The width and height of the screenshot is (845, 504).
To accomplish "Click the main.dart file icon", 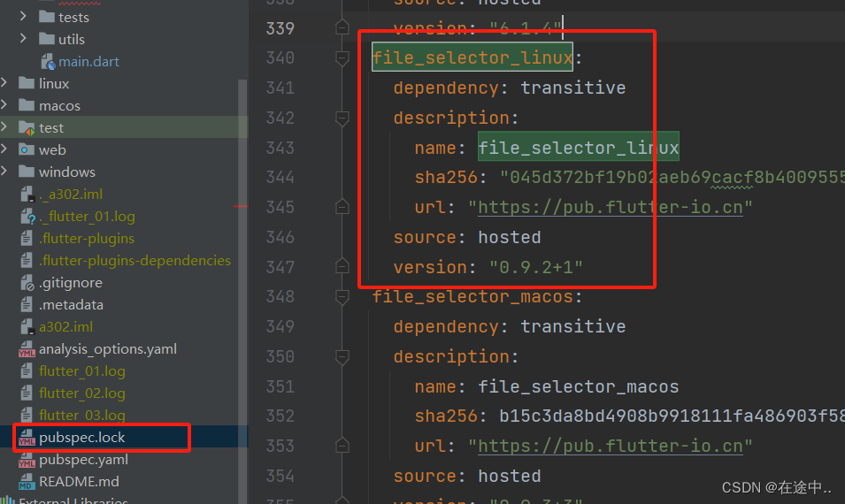I will click(x=48, y=61).
